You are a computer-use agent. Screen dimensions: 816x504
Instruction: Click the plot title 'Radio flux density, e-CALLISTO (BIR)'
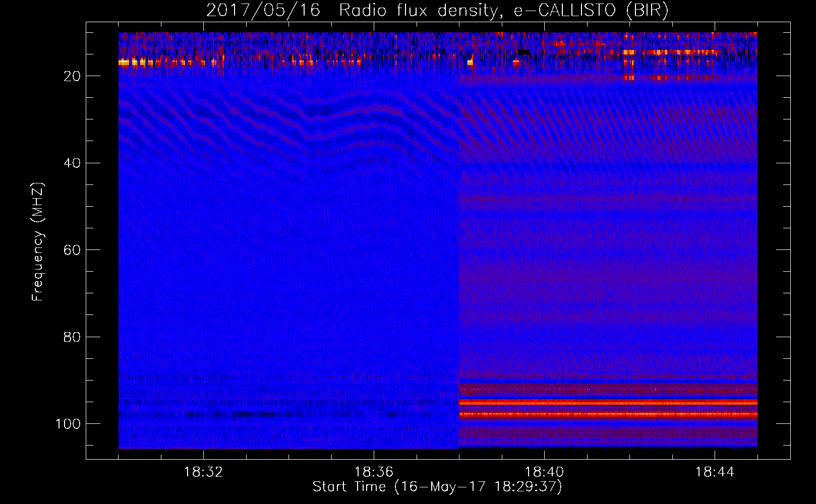tap(504, 11)
